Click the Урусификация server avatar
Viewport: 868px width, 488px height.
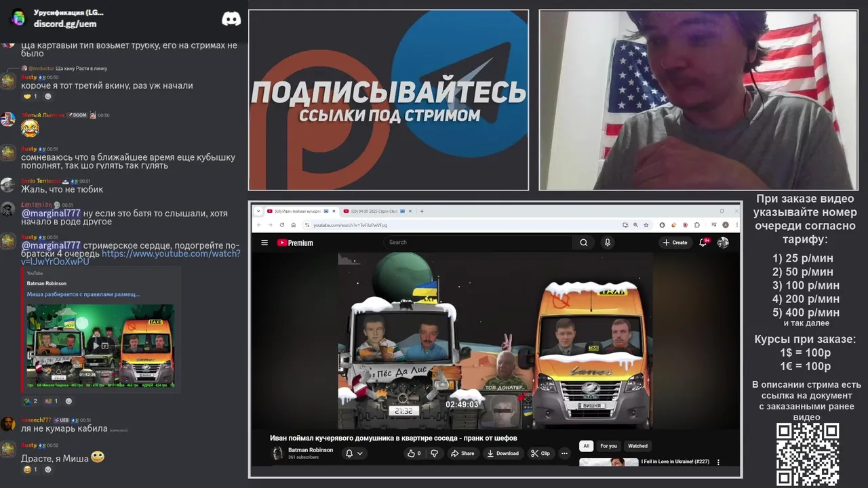pos(18,18)
